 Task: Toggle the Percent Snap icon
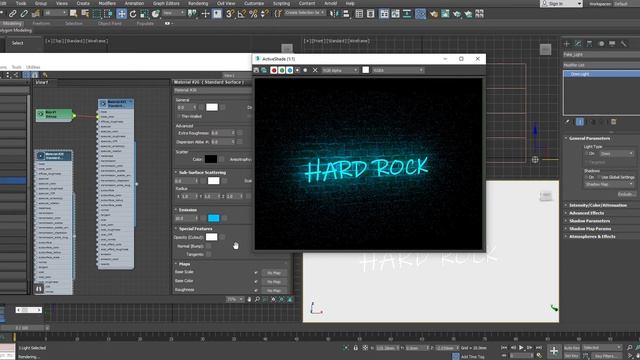(253, 14)
